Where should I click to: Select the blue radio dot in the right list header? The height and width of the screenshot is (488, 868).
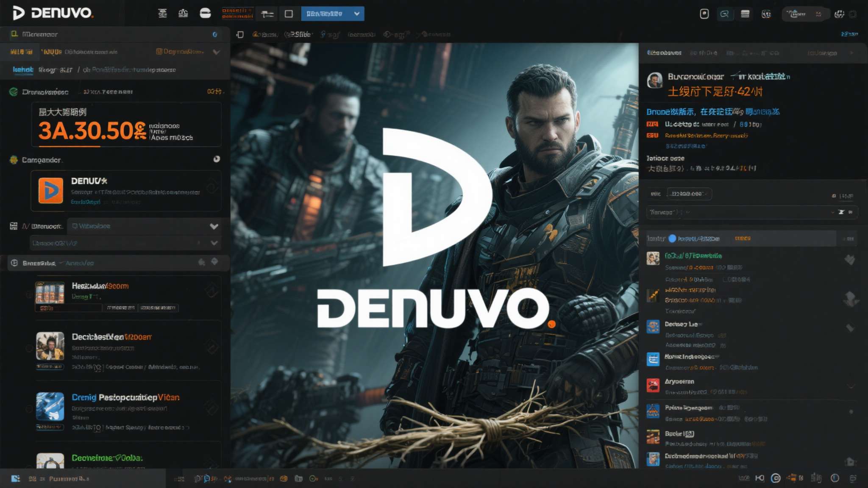(x=672, y=238)
